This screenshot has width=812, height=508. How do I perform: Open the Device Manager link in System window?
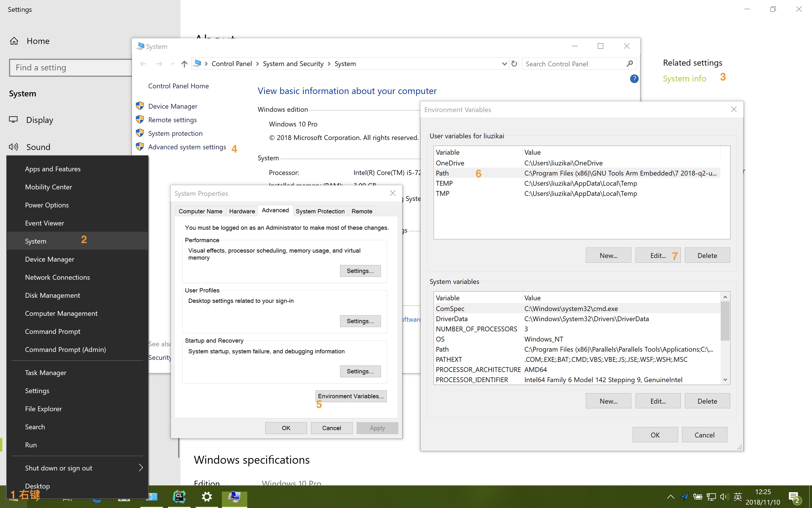point(173,106)
